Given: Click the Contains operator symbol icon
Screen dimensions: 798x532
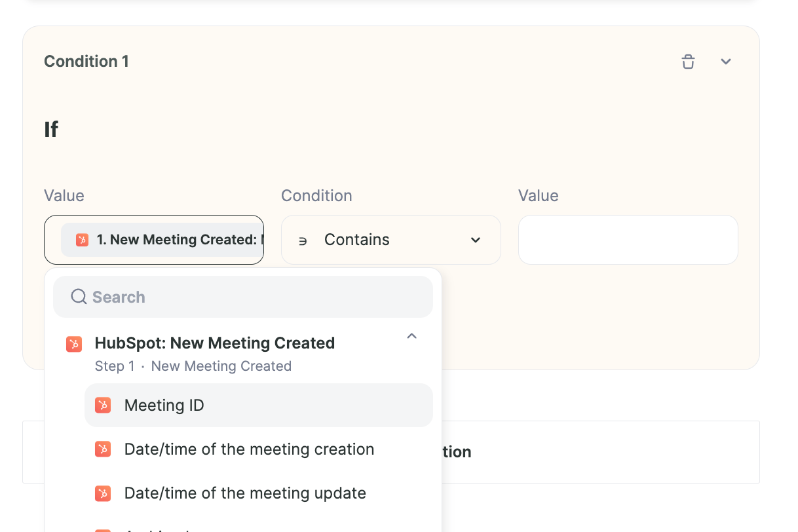Looking at the screenshot, I should 303,240.
